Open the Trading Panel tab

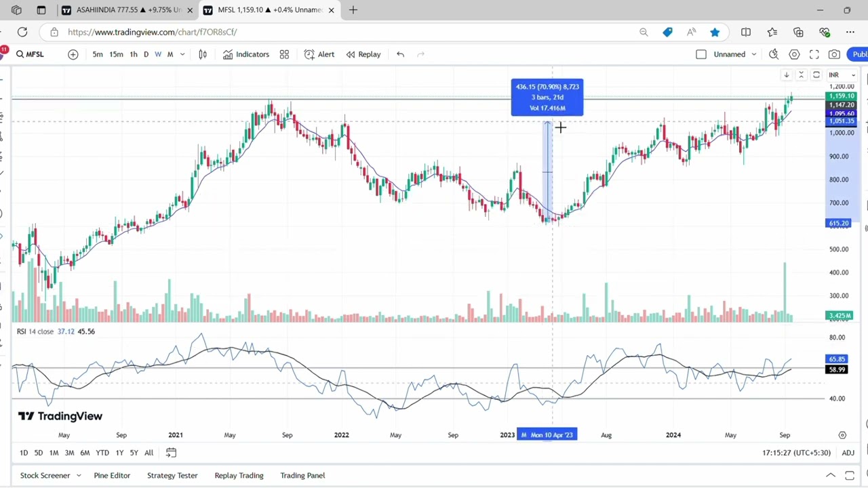pos(302,476)
